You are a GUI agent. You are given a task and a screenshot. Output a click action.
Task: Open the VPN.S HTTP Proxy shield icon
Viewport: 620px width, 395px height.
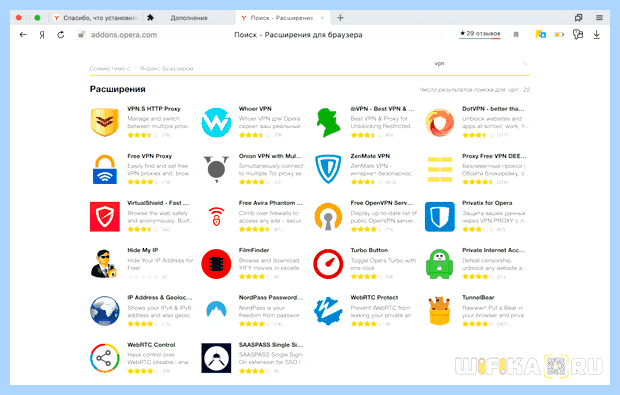[105, 122]
